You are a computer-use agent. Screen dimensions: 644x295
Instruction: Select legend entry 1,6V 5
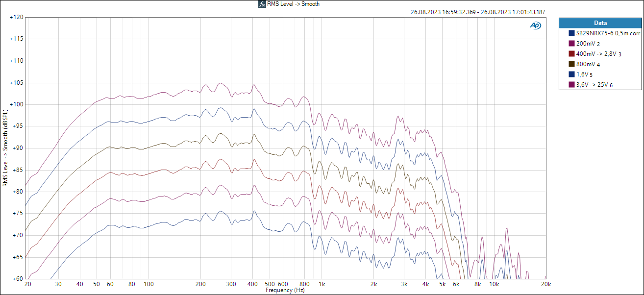[584, 74]
